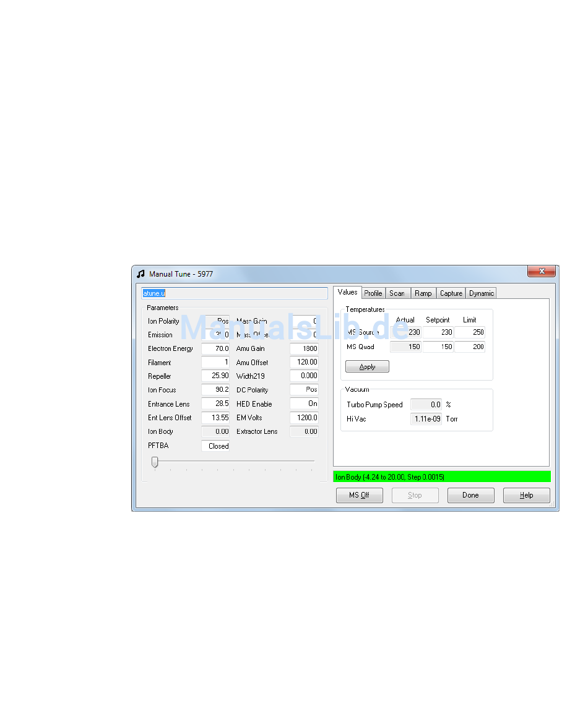
Task: Click the MS Quad actual temperature
Action: coord(405,347)
